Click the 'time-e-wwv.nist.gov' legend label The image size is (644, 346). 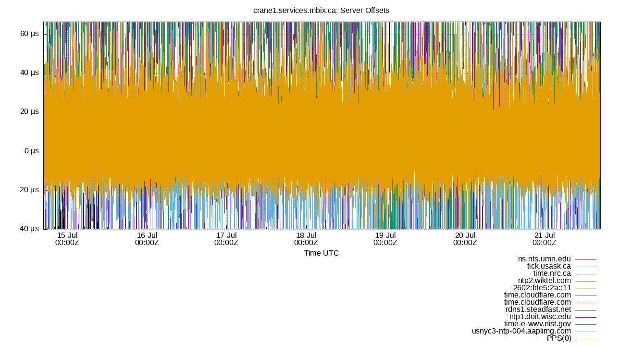click(x=538, y=324)
